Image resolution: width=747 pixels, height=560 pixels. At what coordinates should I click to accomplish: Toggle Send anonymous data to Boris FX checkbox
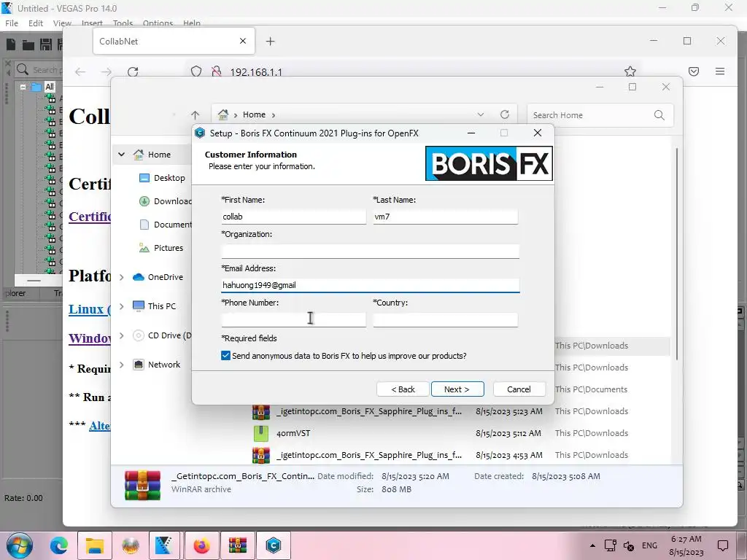click(226, 356)
